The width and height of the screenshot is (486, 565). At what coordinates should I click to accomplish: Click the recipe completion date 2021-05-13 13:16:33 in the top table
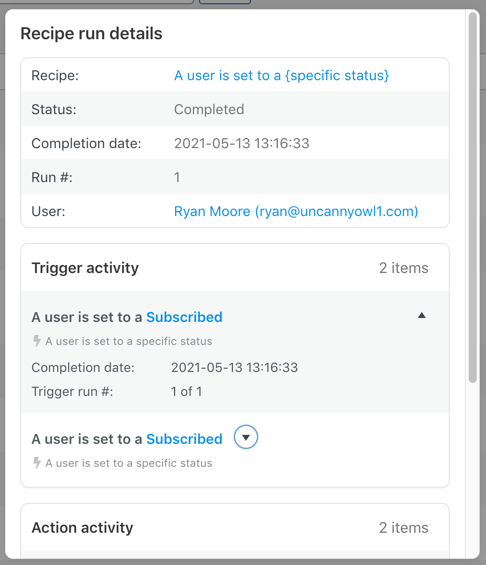coord(242,143)
